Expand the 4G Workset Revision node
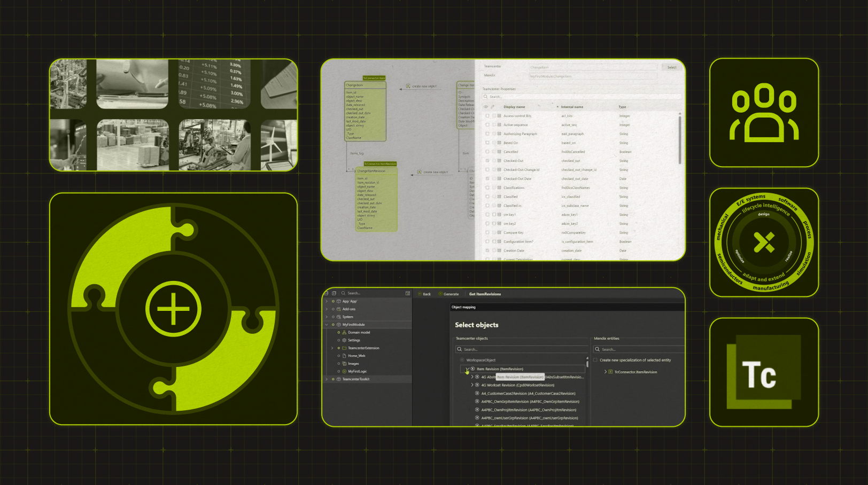This screenshot has height=485, width=868. (x=472, y=385)
